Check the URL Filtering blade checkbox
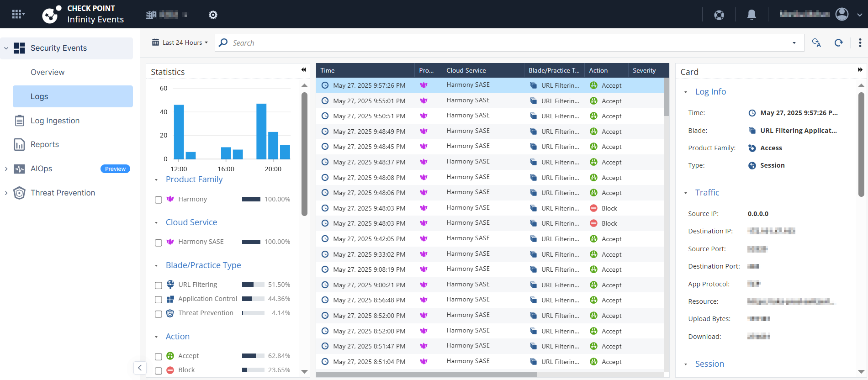 coord(159,285)
